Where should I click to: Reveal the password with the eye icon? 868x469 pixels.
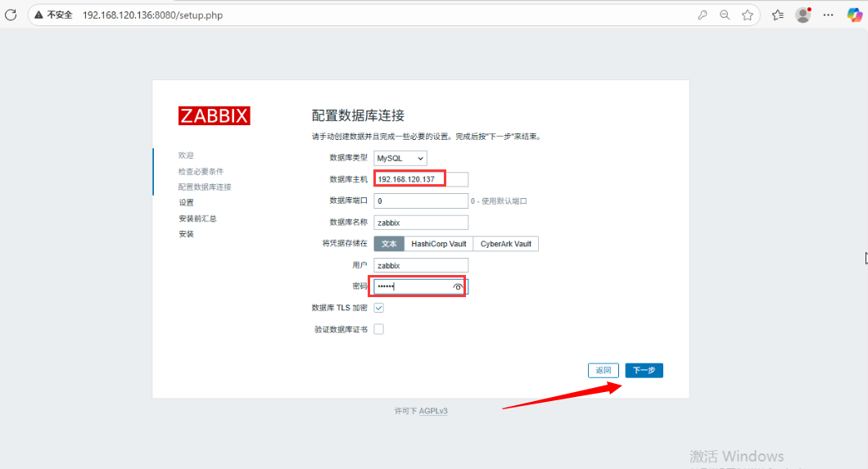[458, 286]
